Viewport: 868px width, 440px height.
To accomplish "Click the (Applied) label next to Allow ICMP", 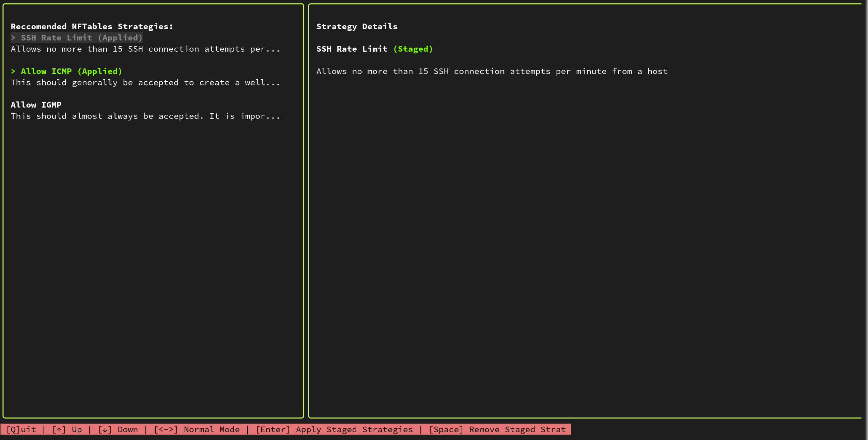I will (x=100, y=71).
